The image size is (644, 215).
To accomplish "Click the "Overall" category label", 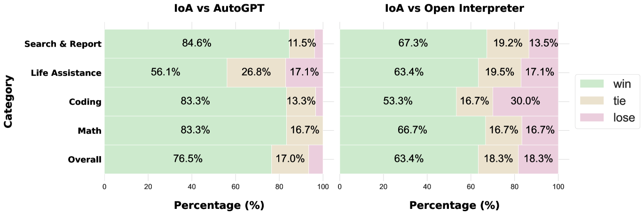I will click(x=85, y=159).
